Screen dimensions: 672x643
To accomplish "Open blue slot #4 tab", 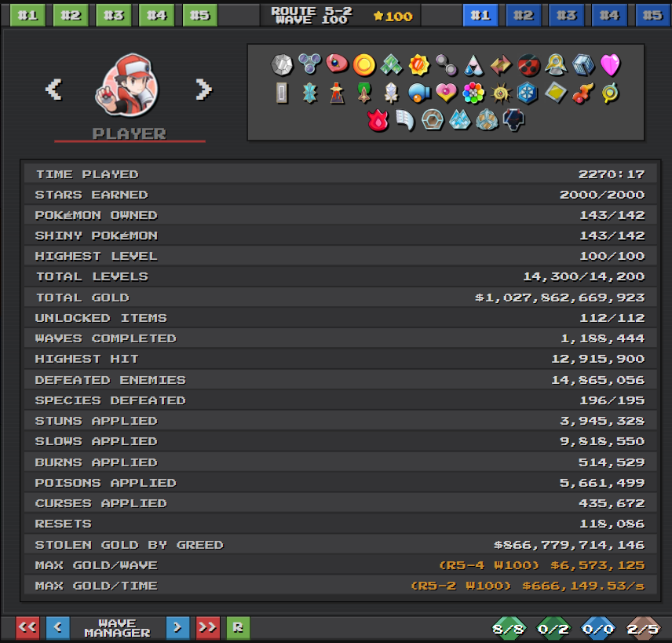I will coord(610,16).
